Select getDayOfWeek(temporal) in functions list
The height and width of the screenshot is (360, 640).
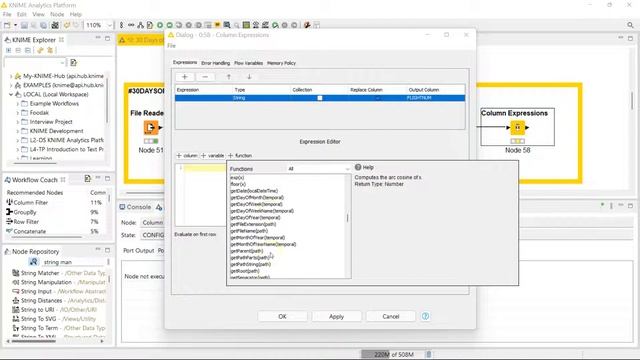[256, 204]
